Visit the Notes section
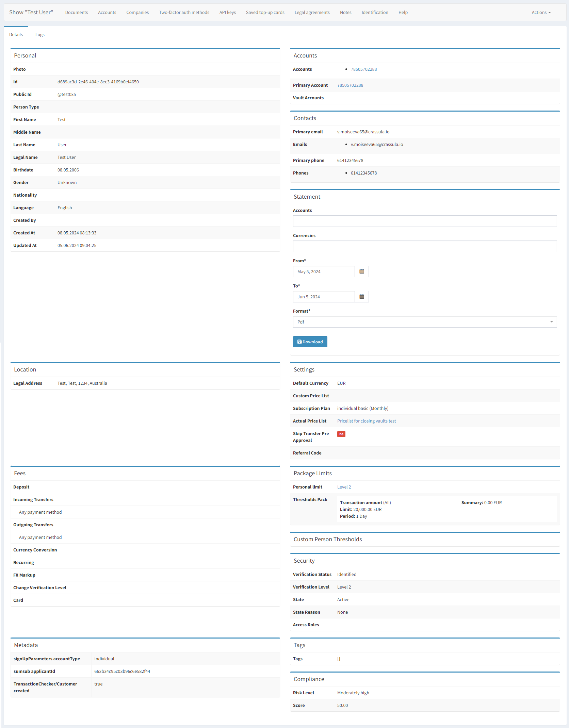This screenshot has width=569, height=728. (x=345, y=12)
